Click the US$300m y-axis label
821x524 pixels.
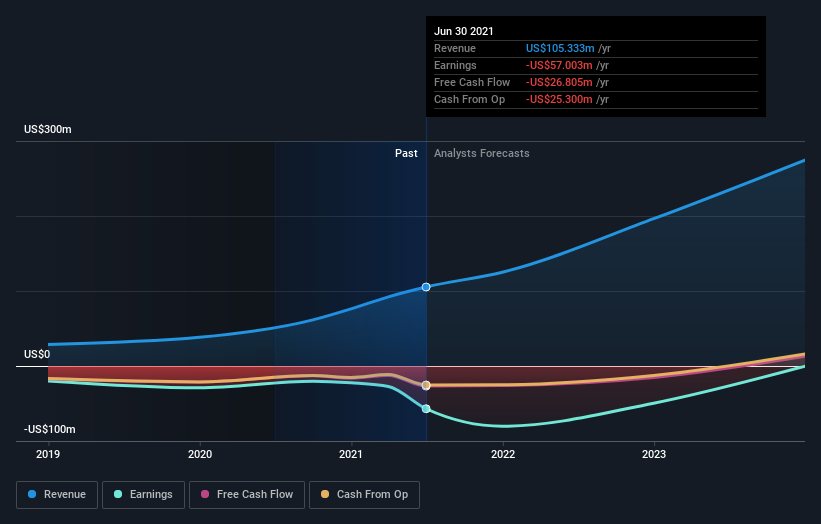tap(48, 129)
